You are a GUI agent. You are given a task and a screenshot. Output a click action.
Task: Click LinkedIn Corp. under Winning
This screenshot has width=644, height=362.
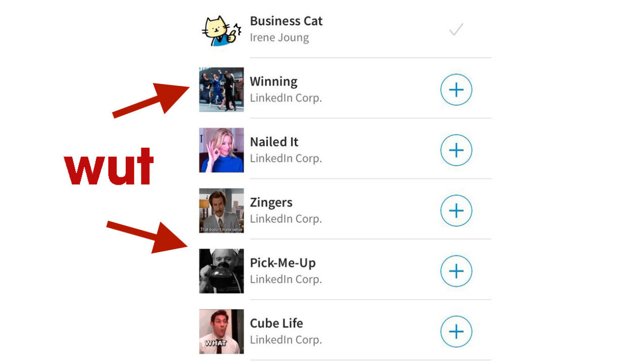coord(286,98)
